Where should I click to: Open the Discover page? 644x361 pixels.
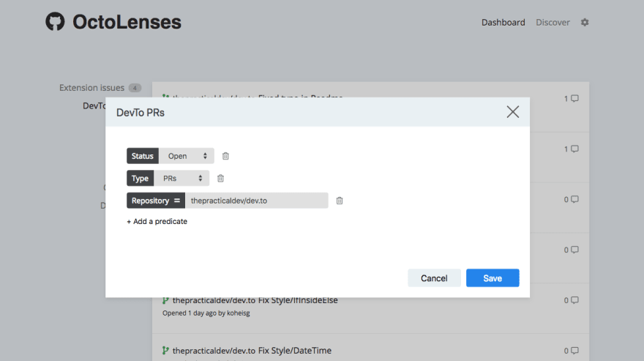553,22
